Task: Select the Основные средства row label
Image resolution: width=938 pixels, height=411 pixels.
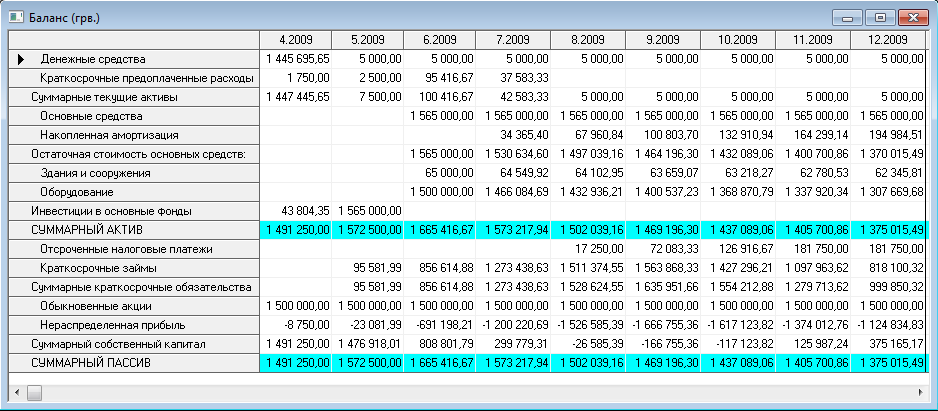Action: click(x=134, y=116)
